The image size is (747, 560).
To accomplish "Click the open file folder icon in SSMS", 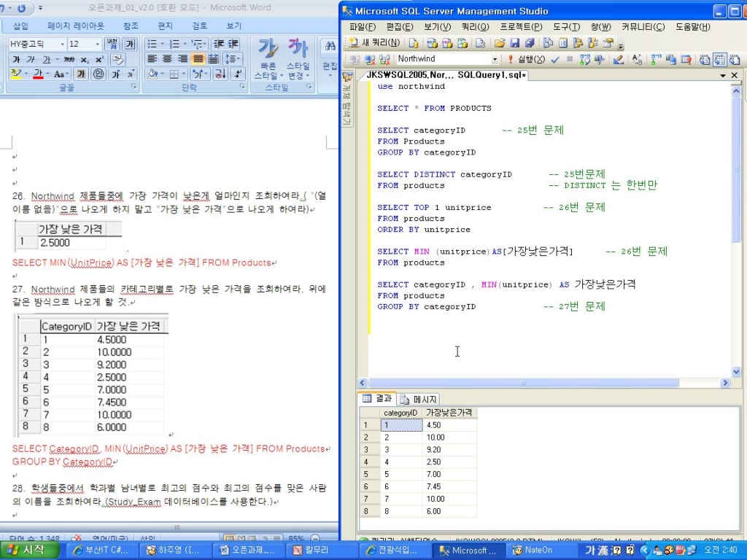I will (499, 43).
